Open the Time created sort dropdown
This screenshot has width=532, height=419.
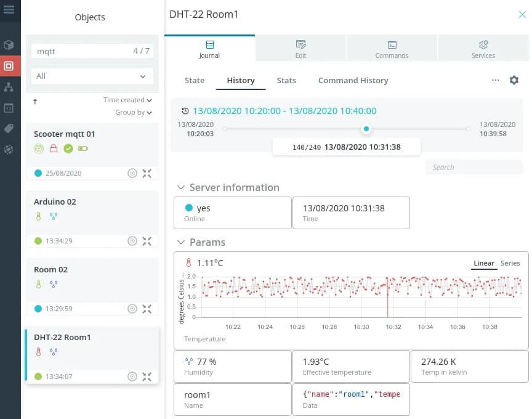(127, 100)
